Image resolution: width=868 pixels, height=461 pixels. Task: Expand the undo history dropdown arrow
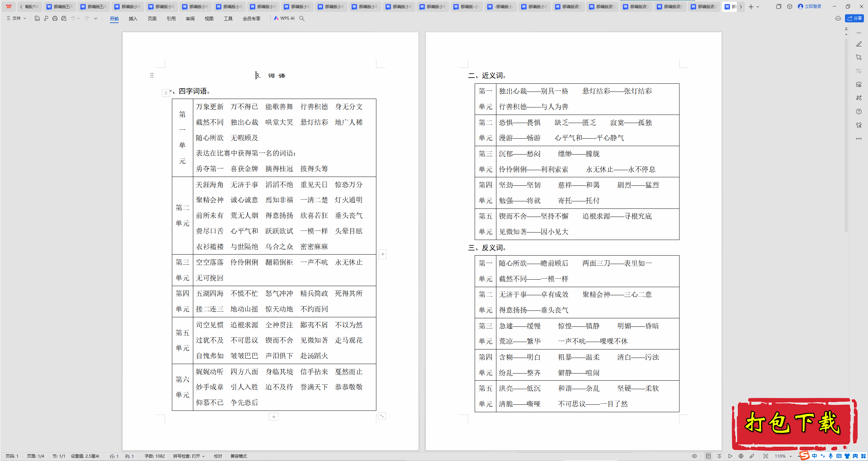pyautogui.click(x=79, y=18)
